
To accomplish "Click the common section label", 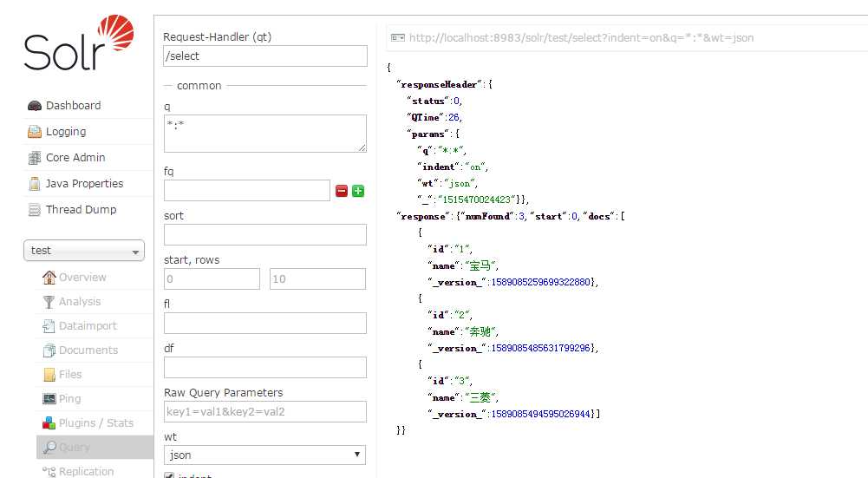I will click(199, 86).
